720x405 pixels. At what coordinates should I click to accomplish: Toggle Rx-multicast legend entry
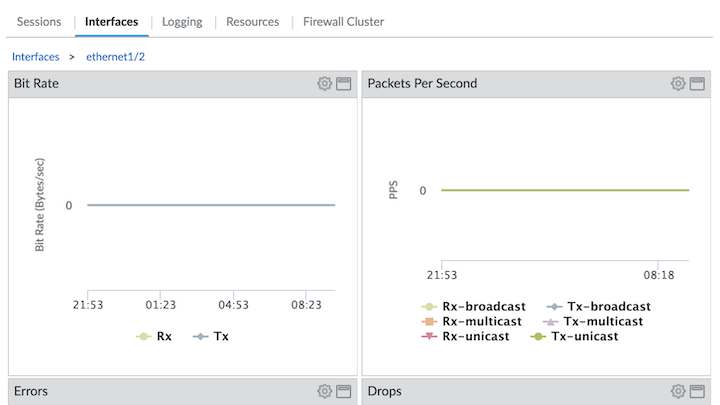click(x=470, y=321)
